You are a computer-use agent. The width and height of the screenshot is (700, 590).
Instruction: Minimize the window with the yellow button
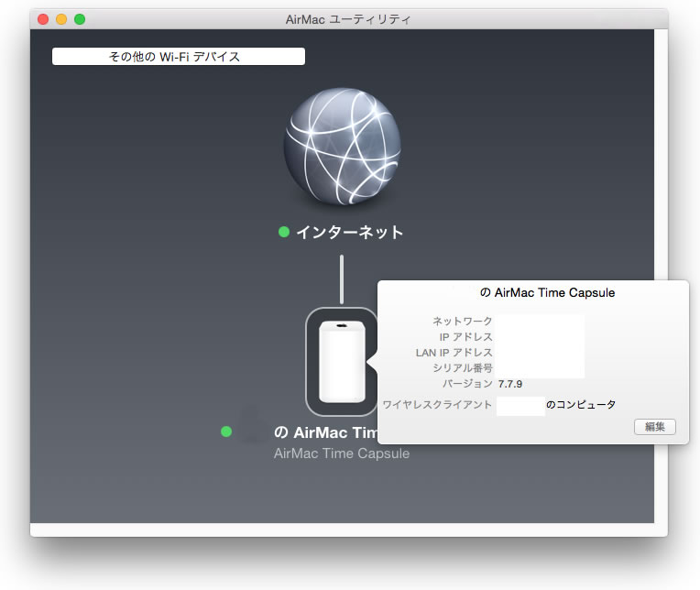pos(61,19)
